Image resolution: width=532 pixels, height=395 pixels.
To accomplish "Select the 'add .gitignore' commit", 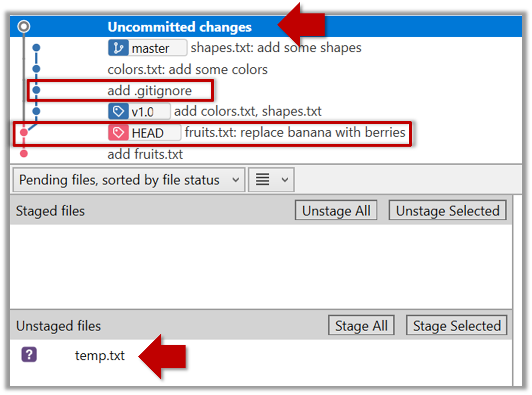I will coord(150,91).
